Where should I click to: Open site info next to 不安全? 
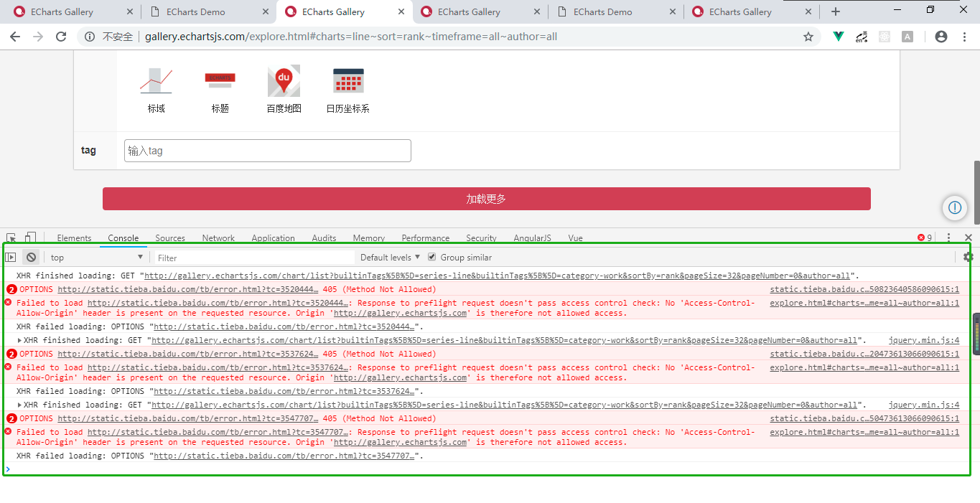90,37
